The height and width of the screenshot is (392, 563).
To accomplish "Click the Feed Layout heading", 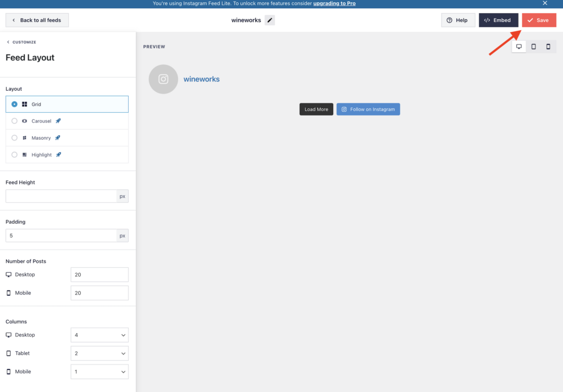I will 30,57.
